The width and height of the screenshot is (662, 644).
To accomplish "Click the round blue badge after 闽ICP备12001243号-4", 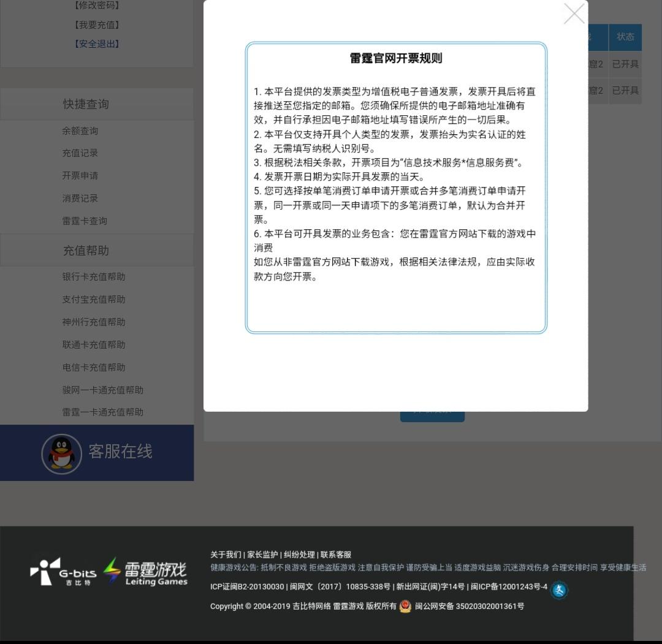I will tap(559, 590).
